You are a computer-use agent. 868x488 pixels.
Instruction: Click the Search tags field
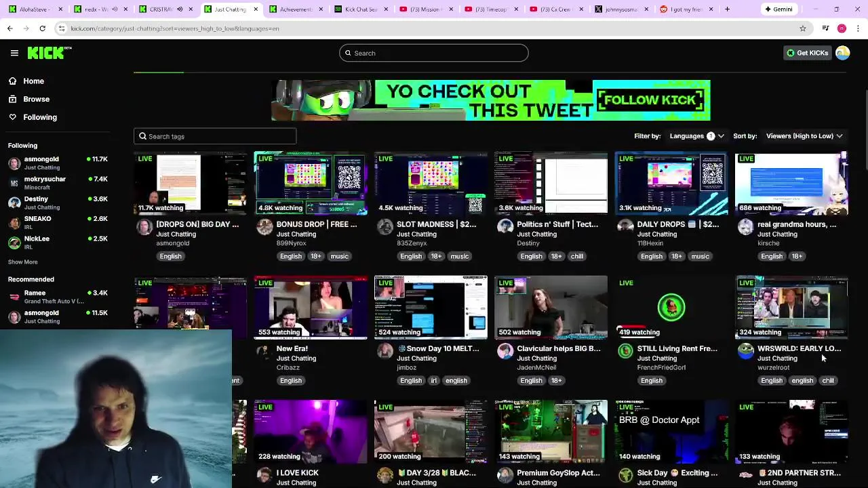[215, 136]
